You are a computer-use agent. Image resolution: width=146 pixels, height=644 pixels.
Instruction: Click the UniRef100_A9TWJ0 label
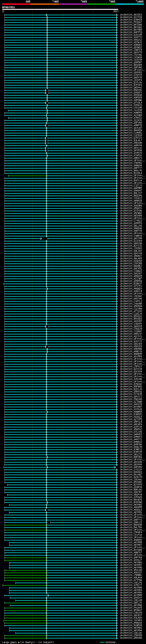131,42
